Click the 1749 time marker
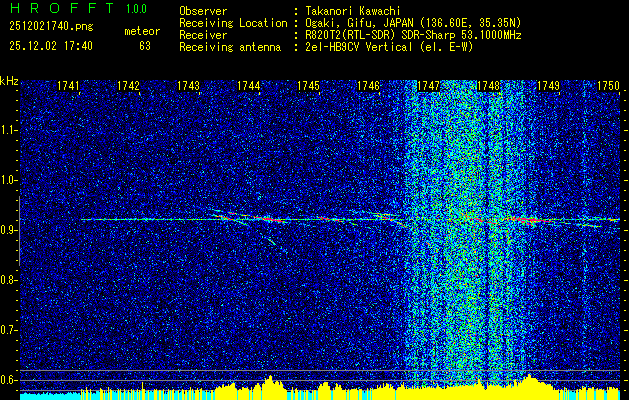The width and height of the screenshot is (629, 400). [x=548, y=85]
